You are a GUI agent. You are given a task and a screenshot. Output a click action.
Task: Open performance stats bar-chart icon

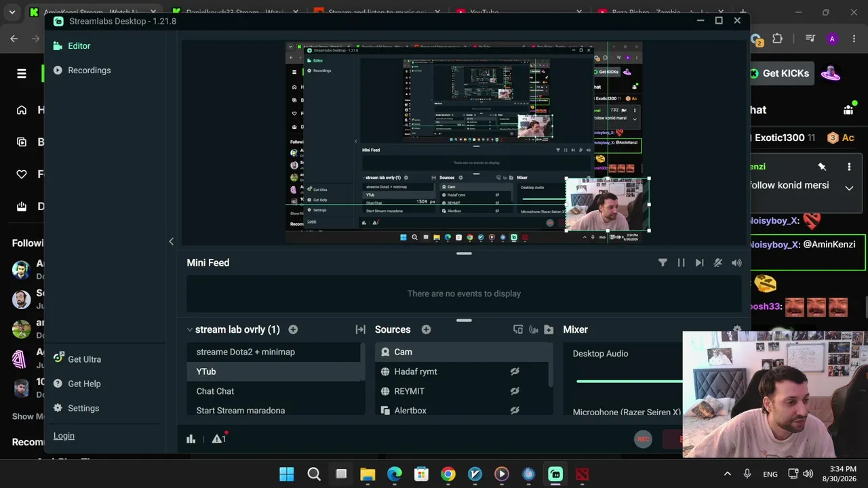(191, 439)
